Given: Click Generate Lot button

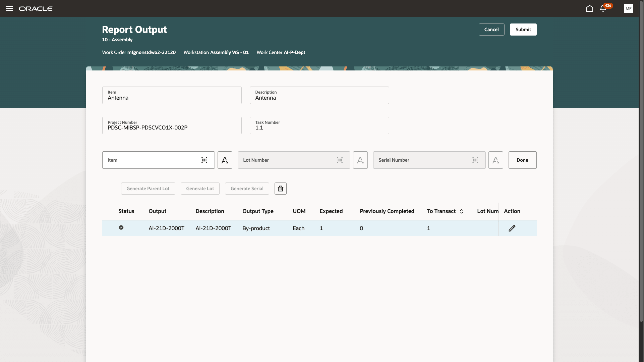Looking at the screenshot, I should tap(200, 189).
